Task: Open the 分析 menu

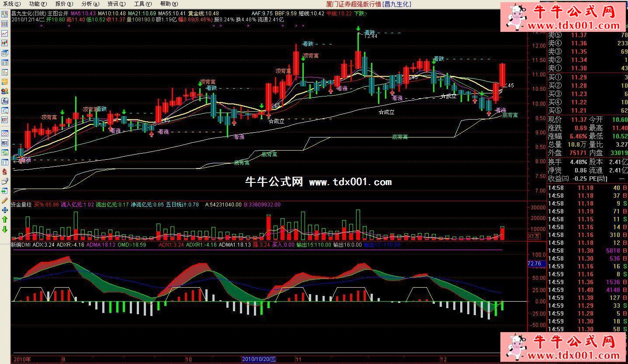Action: [x=89, y=4]
